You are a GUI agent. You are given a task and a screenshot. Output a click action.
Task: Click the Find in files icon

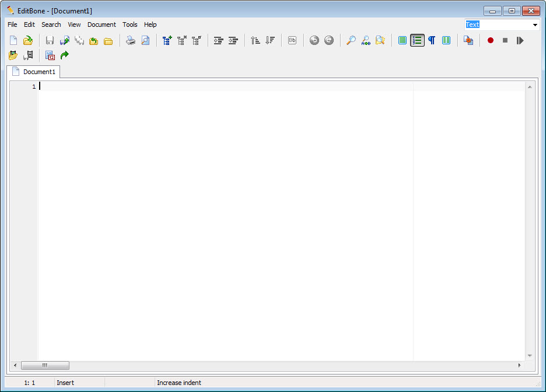point(380,41)
